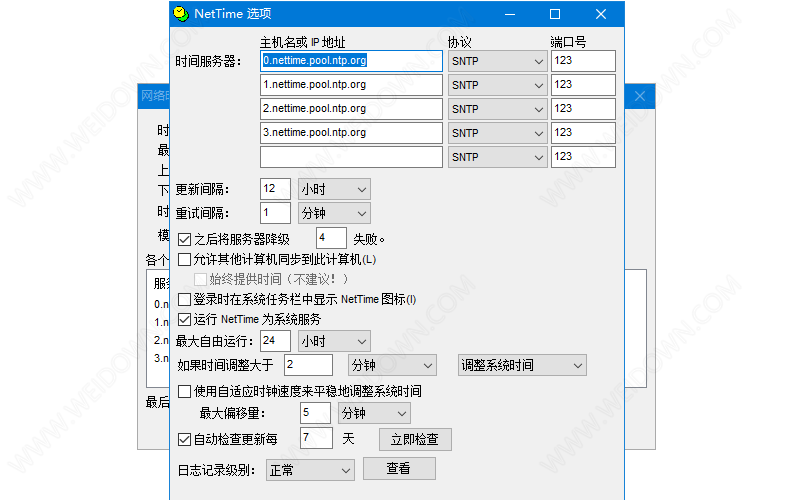
Task: Open protocol dropdown for 1.nettime.pool.ntp.org
Action: (x=497, y=85)
